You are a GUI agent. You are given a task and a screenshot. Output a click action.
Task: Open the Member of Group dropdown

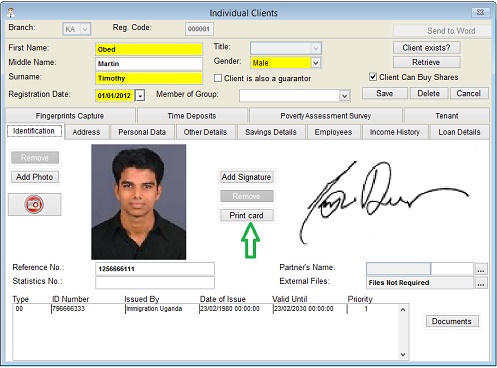345,96
